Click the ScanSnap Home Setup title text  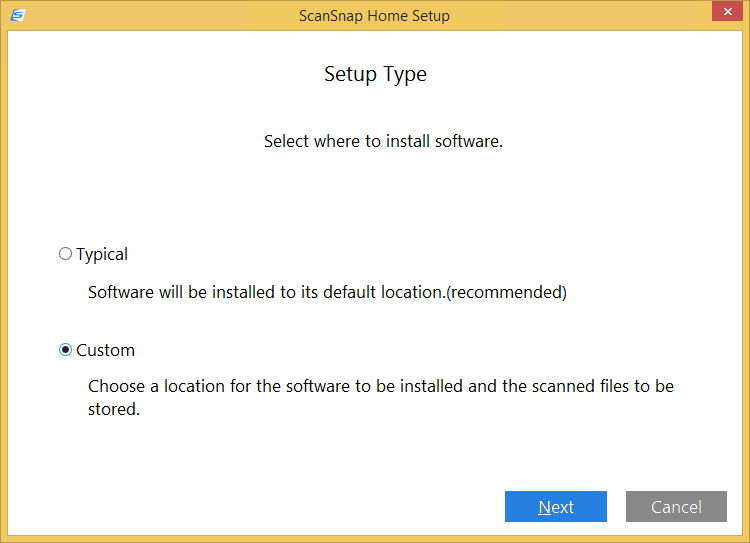tap(374, 16)
